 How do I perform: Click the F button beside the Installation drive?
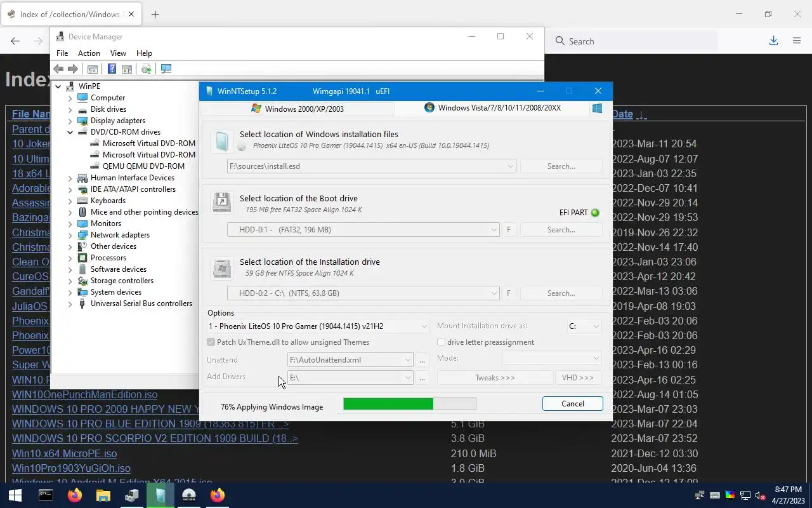[508, 293]
